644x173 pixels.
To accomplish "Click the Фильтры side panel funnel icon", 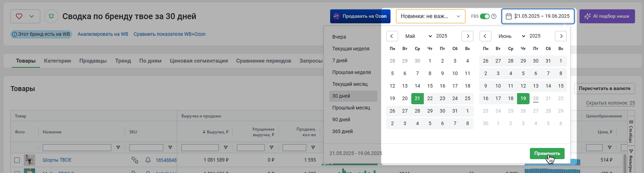I will (x=631, y=151).
